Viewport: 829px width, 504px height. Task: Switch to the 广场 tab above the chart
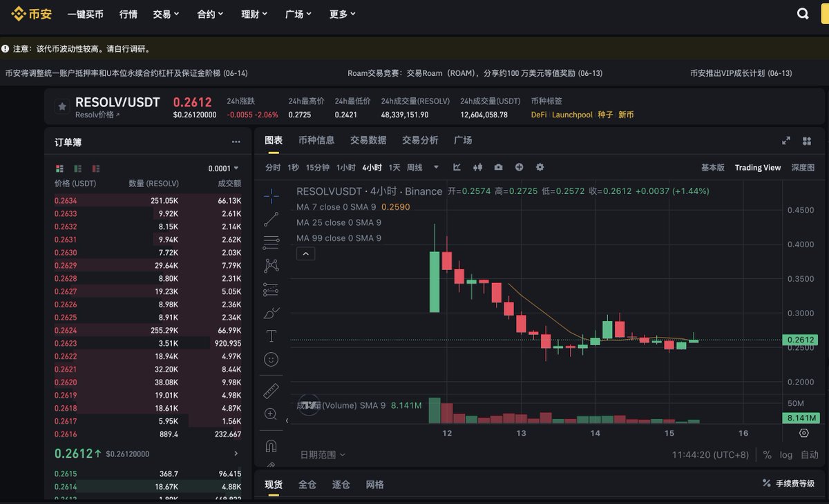pyautogui.click(x=463, y=140)
